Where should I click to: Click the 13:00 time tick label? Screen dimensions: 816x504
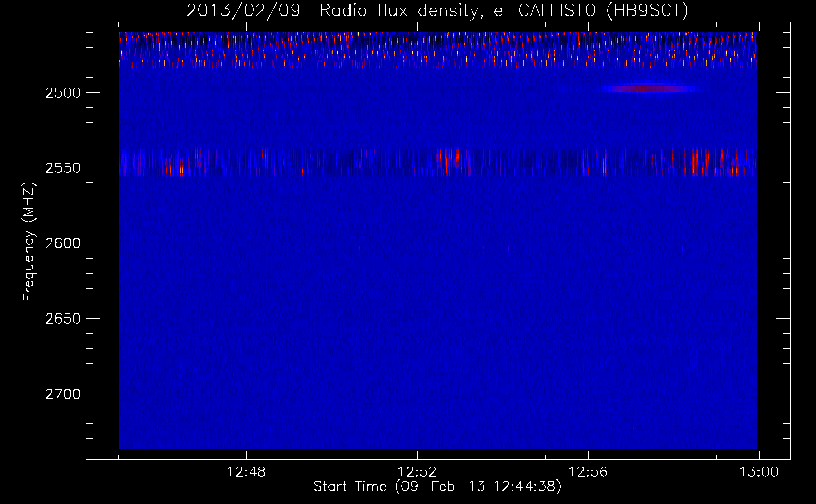point(759,472)
